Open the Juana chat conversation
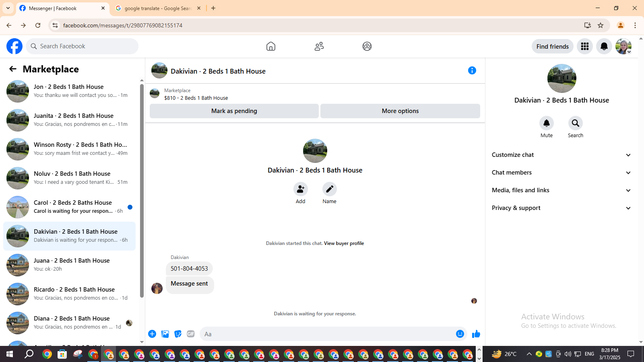 (x=69, y=265)
